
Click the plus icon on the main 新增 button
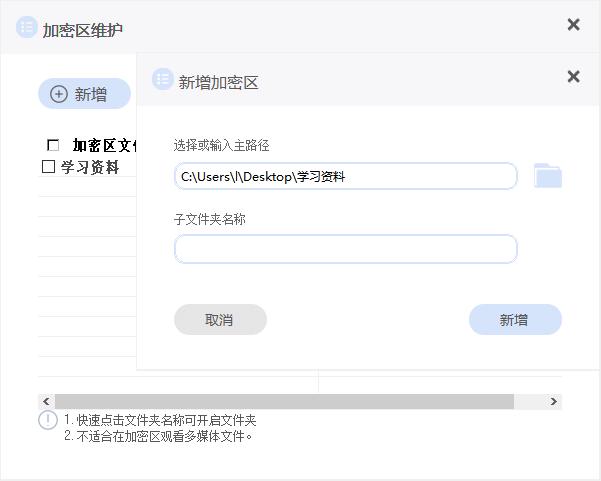coord(59,94)
